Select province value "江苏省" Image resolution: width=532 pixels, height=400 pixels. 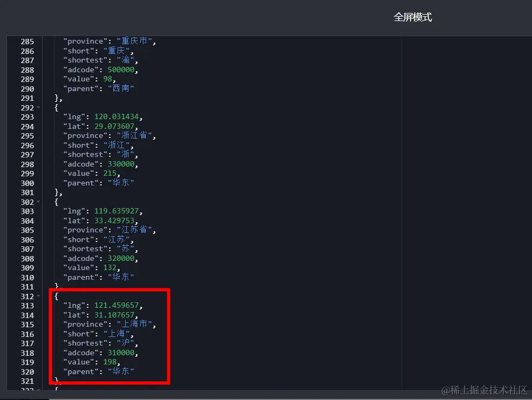[134, 230]
